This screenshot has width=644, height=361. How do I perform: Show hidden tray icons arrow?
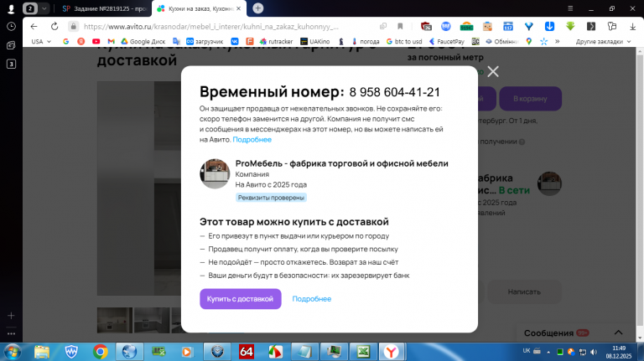548,352
